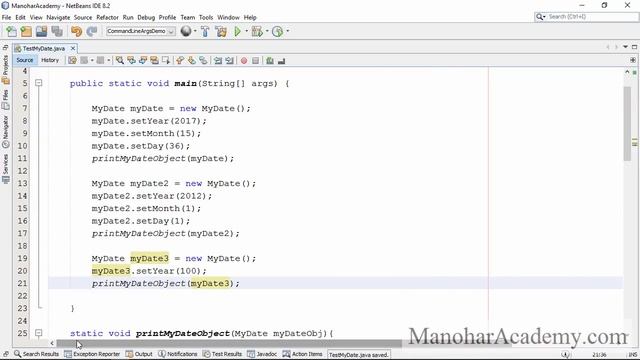640x360 pixels.
Task: Click the Undo arrow icon
Action: 76,31
